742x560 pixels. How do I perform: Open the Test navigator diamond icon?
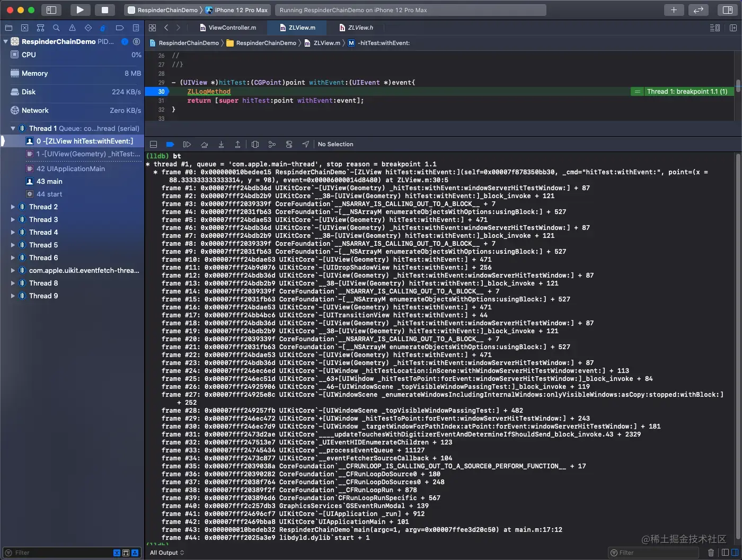pyautogui.click(x=88, y=28)
